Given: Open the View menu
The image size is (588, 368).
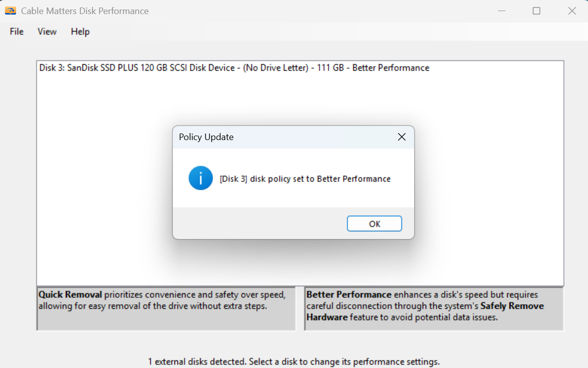Looking at the screenshot, I should 47,31.
